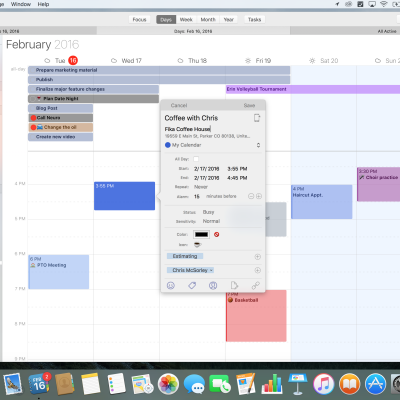Open the attendees face icon in event popup
This screenshot has width=400, height=400.
171,286
